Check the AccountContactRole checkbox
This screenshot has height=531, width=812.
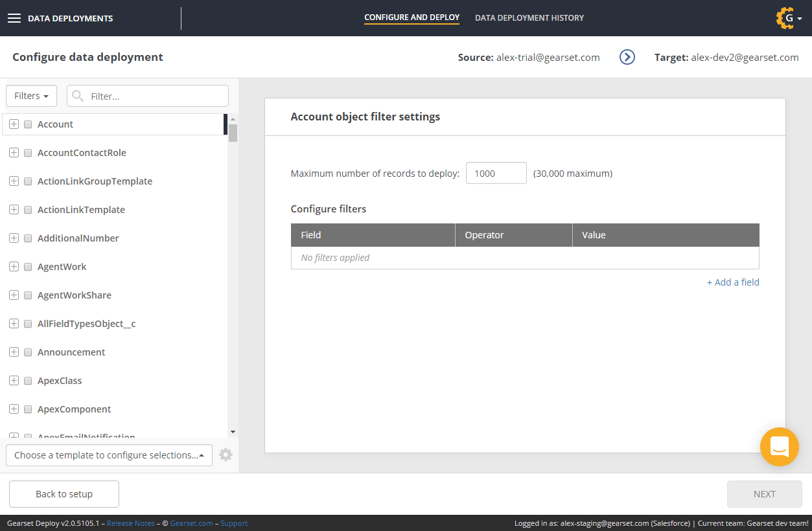28,153
